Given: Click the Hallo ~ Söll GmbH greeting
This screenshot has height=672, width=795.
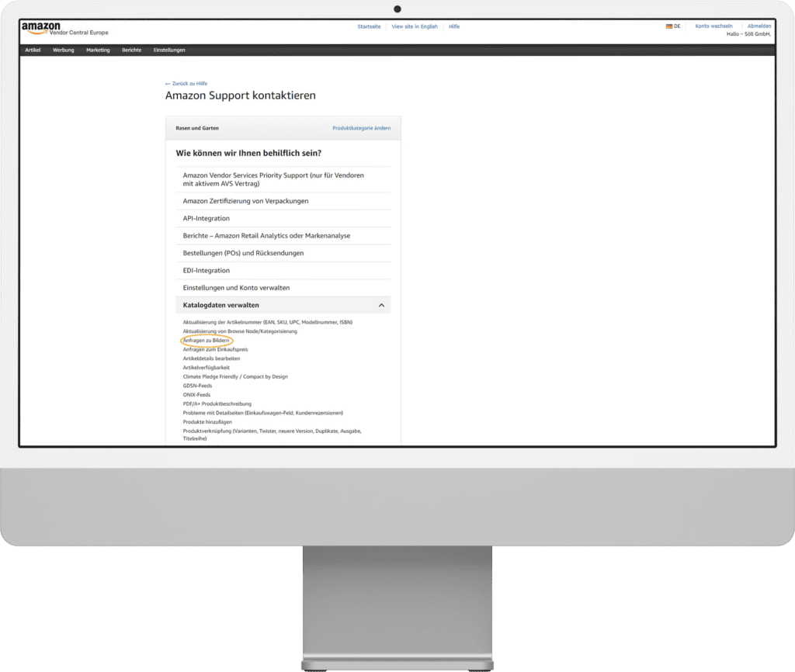Looking at the screenshot, I should (x=748, y=34).
